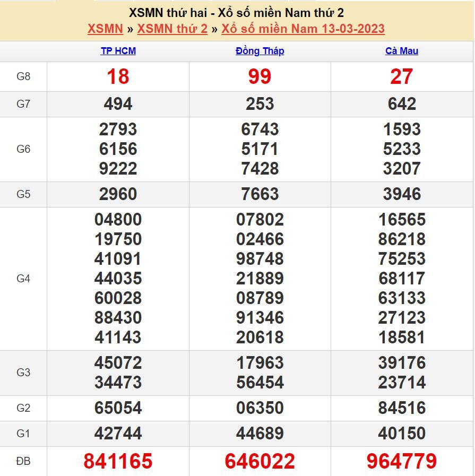Click the G4 number 20618
Screen dimensions: 475x476
[260, 337]
